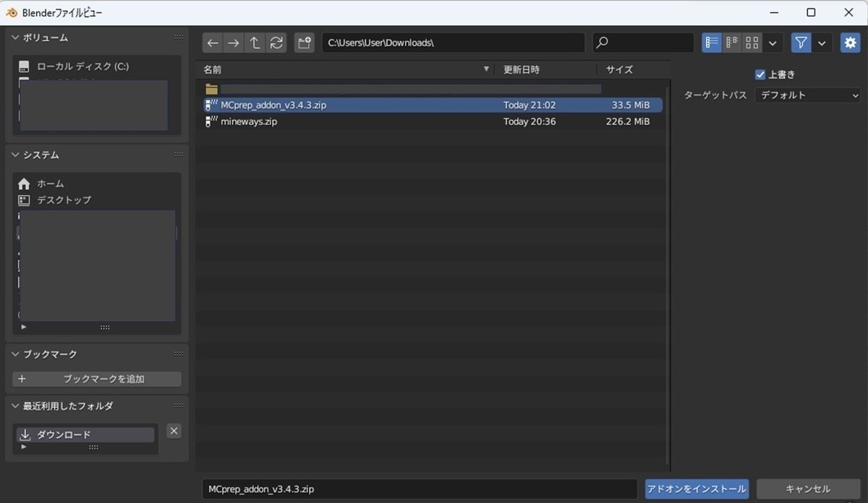Collapse the 最近利用したフォルダ panel
Viewport: 868px width, 503px height.
coord(15,406)
